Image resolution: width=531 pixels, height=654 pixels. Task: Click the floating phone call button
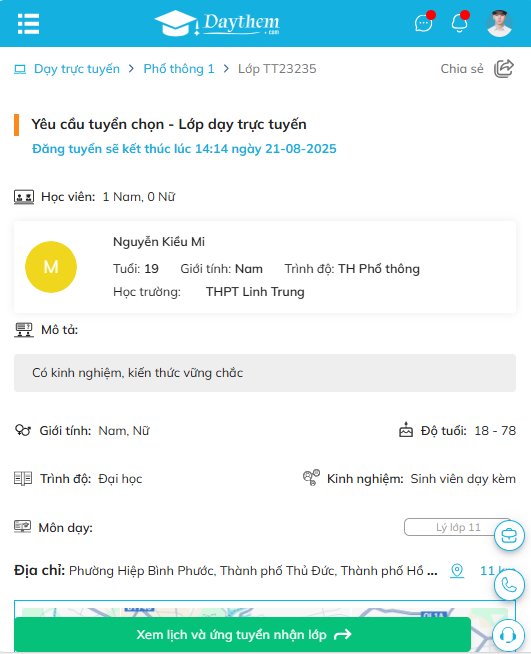(x=509, y=585)
